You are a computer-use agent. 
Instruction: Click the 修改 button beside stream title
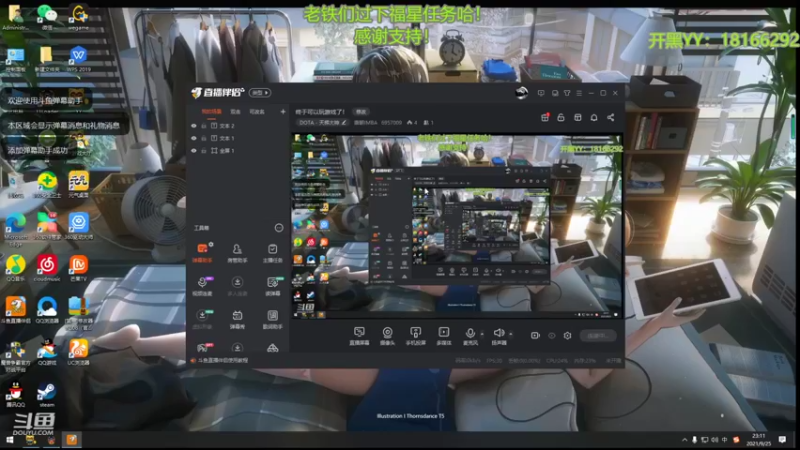pyautogui.click(x=361, y=112)
